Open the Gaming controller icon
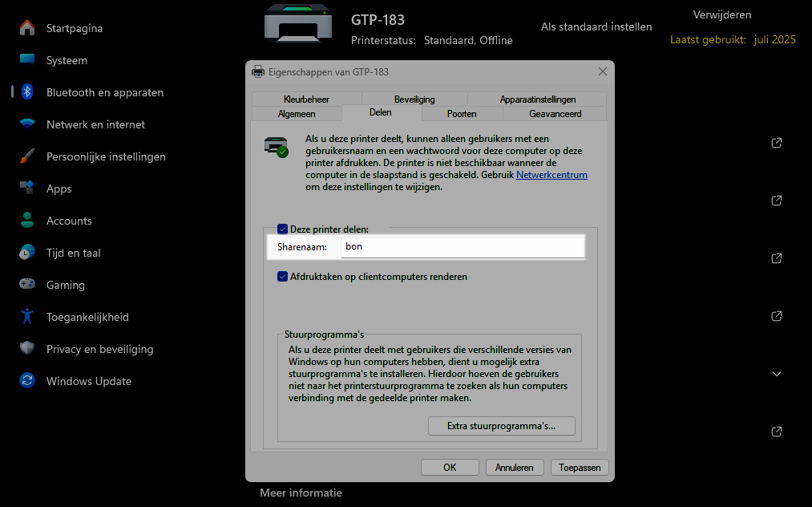The width and height of the screenshot is (812, 507). pos(27,285)
